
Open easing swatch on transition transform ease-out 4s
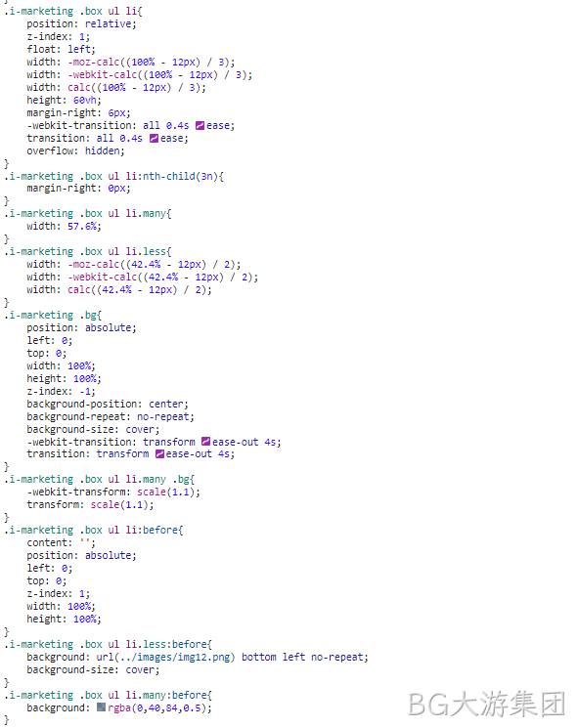tap(159, 454)
